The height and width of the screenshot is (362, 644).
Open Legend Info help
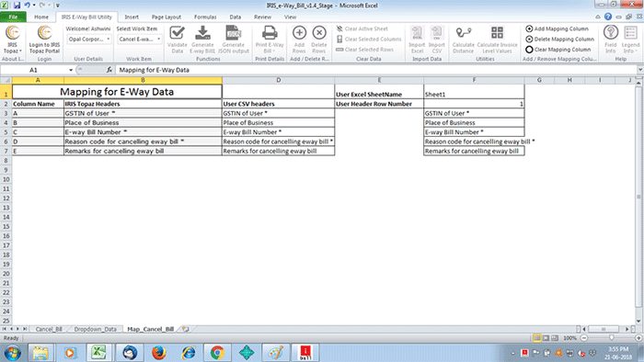pyautogui.click(x=630, y=40)
